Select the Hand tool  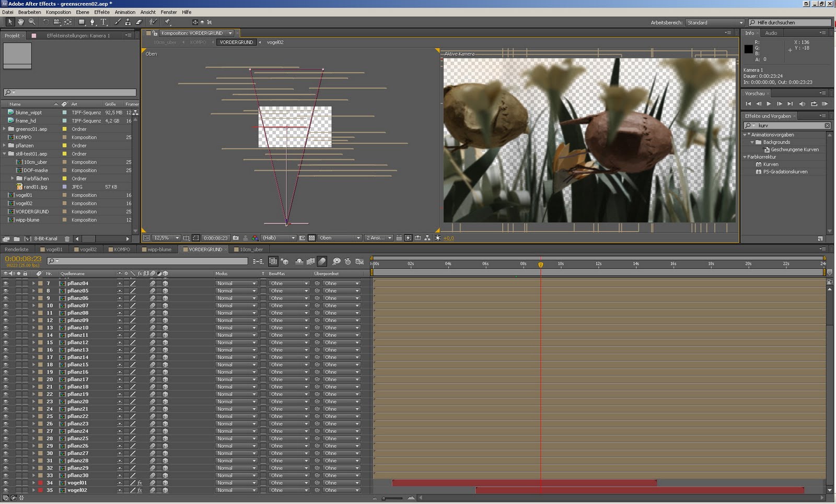[21, 22]
